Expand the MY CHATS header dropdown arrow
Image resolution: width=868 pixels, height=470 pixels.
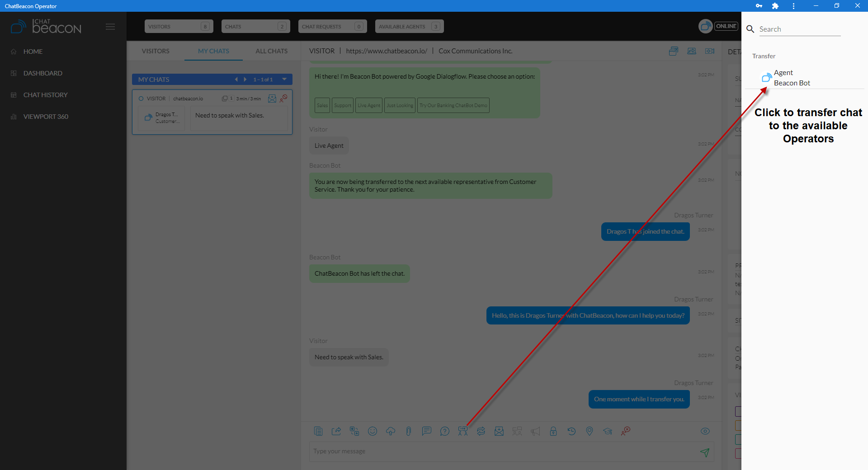[284, 80]
